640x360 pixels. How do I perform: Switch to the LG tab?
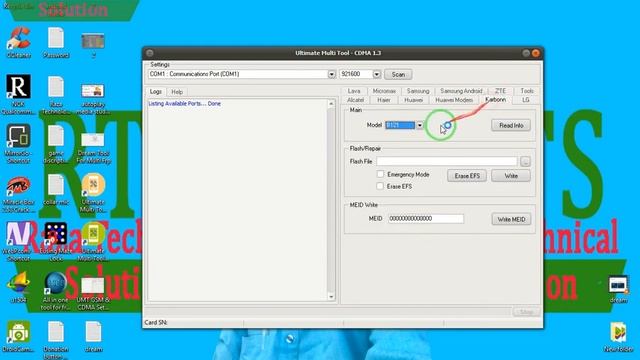[x=526, y=100]
